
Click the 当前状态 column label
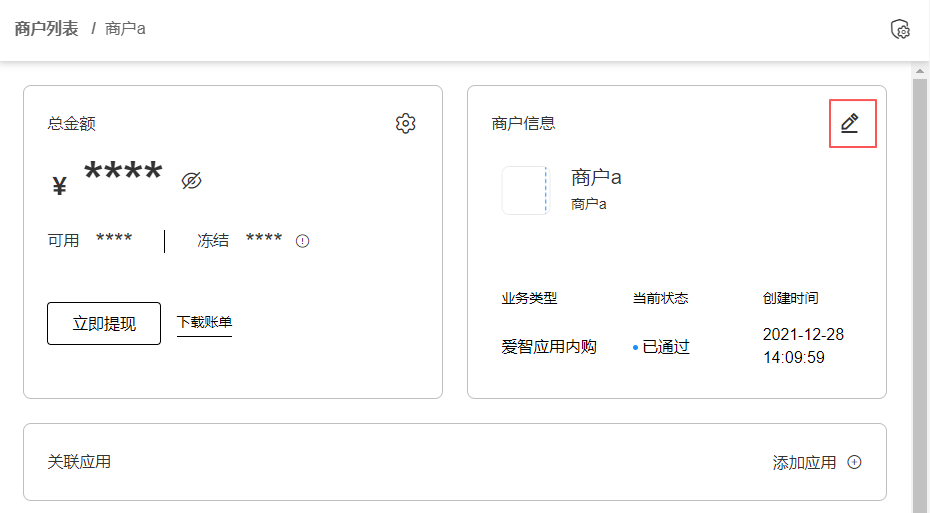(660, 298)
